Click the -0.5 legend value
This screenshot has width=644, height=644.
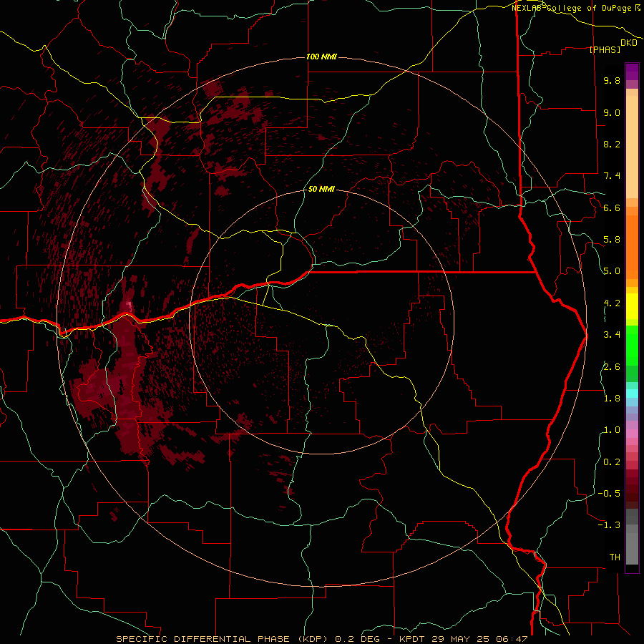pos(609,494)
